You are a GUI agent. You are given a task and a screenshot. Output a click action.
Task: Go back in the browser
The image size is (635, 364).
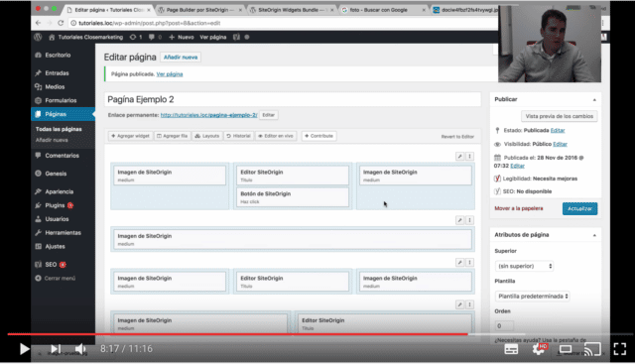point(38,23)
